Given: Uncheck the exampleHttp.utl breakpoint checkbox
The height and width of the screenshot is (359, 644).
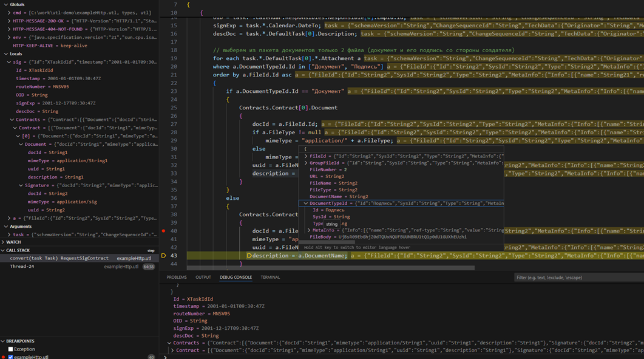Looking at the screenshot, I should click(x=11, y=357).
